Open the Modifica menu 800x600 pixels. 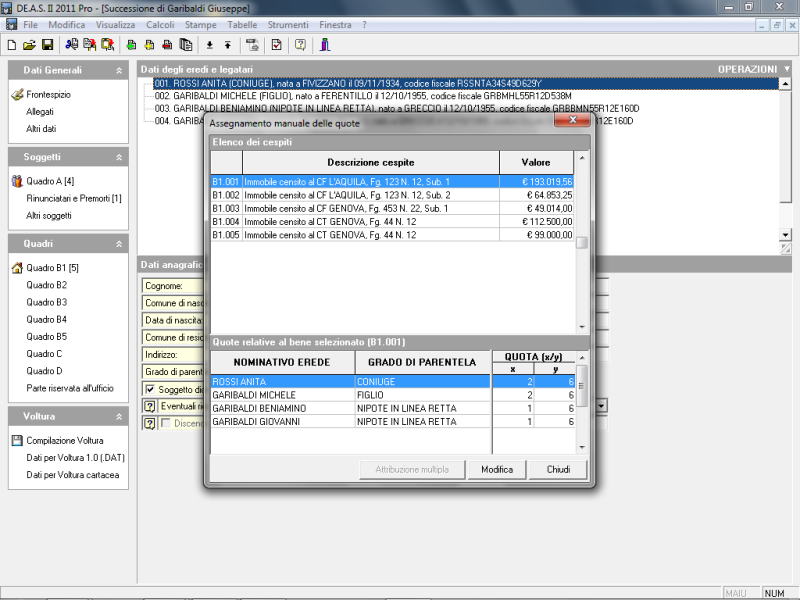coord(67,24)
